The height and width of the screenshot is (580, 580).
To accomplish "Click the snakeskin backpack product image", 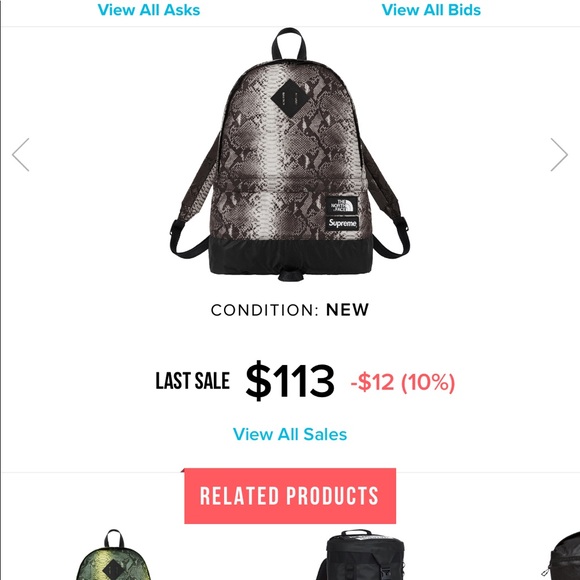I will click(x=290, y=155).
